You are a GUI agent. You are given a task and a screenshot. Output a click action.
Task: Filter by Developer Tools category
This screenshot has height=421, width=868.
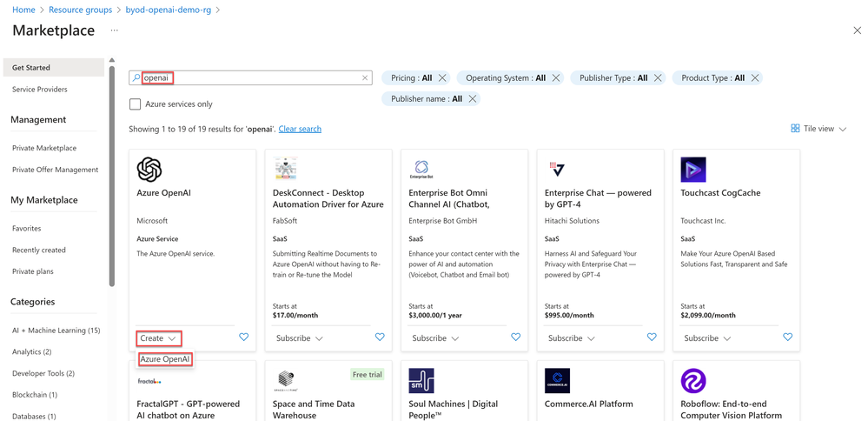(x=43, y=373)
